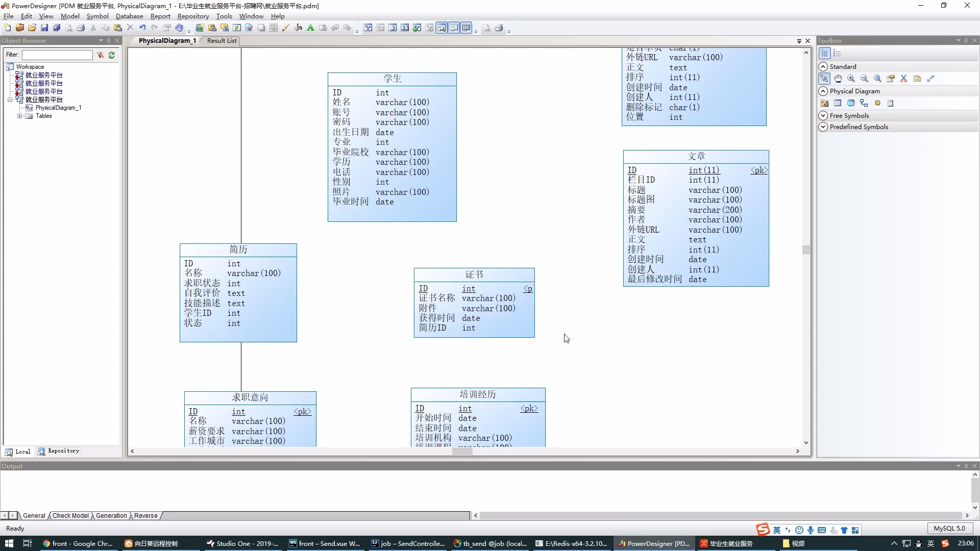The width and height of the screenshot is (980, 551).
Task: Expand the Free Symbols section
Action: point(823,116)
